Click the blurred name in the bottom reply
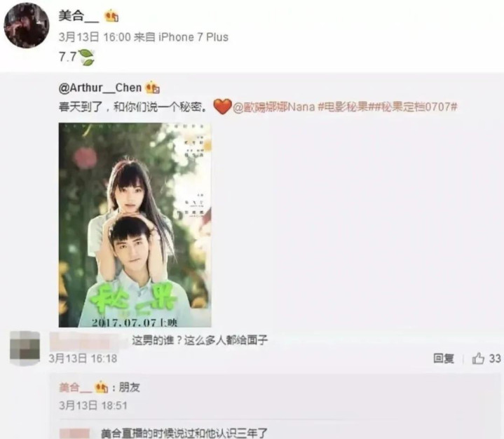This screenshot has height=439, width=504. (75, 433)
